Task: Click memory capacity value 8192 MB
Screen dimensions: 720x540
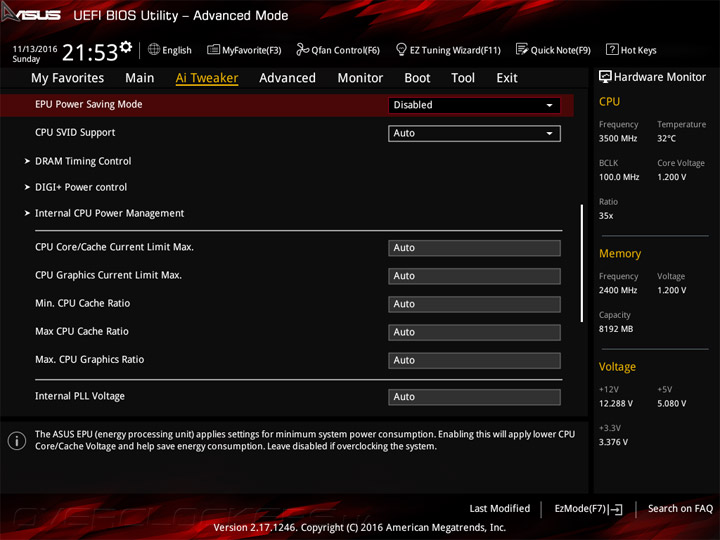Action: 616,329
